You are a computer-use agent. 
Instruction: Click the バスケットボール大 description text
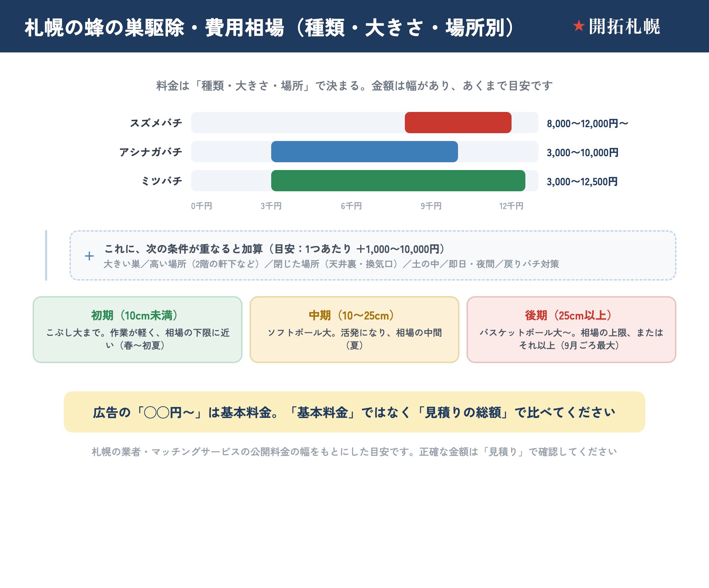pos(571,339)
